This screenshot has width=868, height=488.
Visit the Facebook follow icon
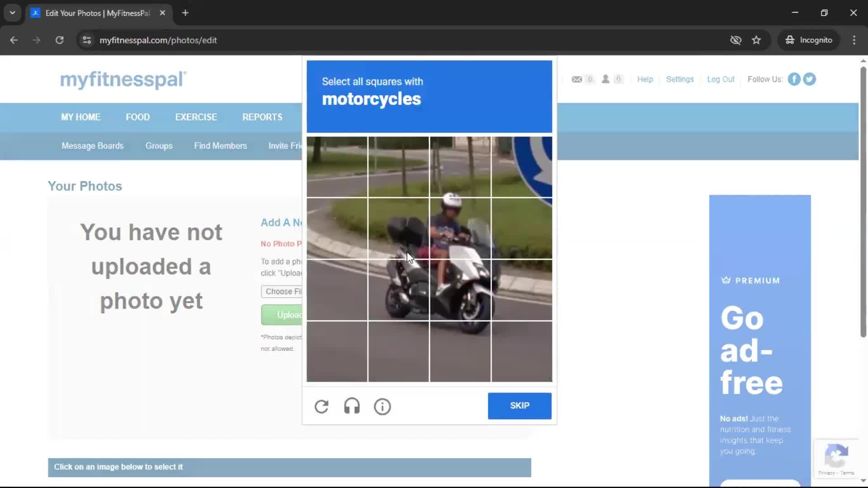coord(794,79)
